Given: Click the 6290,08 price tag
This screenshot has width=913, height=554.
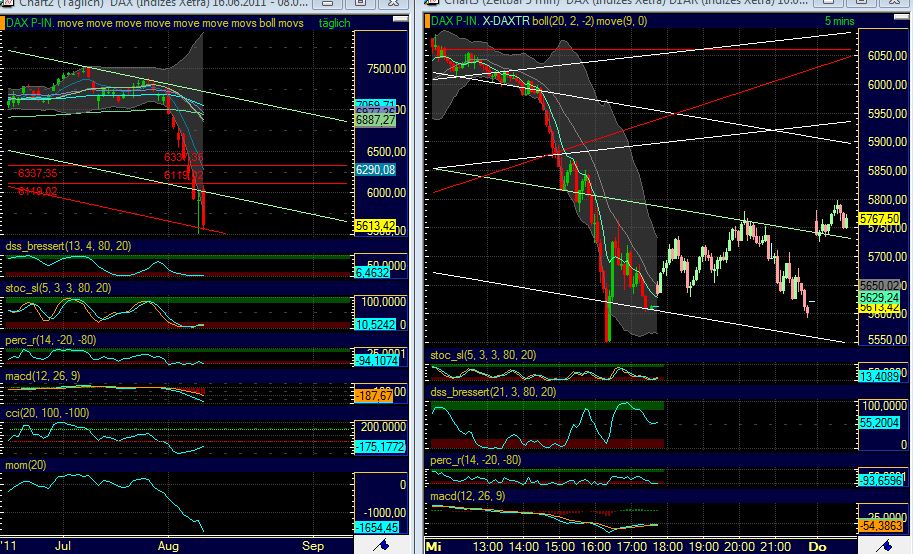Looking at the screenshot, I should click(375, 170).
